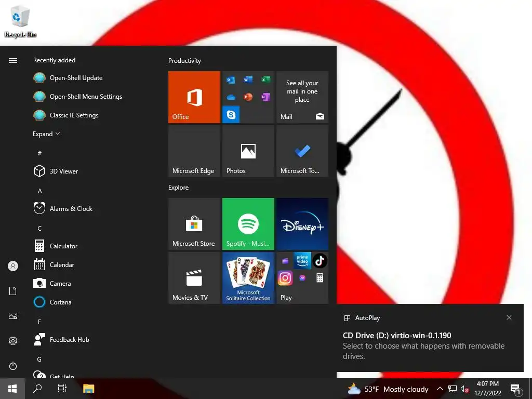
Task: Open File Explorer from taskbar
Action: (x=88, y=389)
